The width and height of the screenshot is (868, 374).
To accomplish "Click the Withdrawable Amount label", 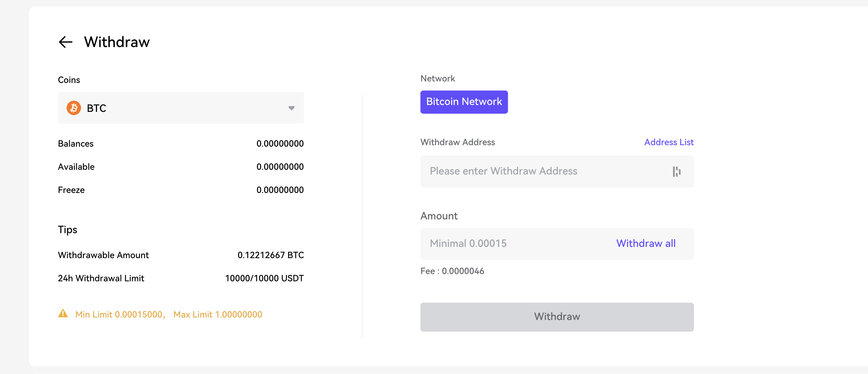I will click(103, 255).
